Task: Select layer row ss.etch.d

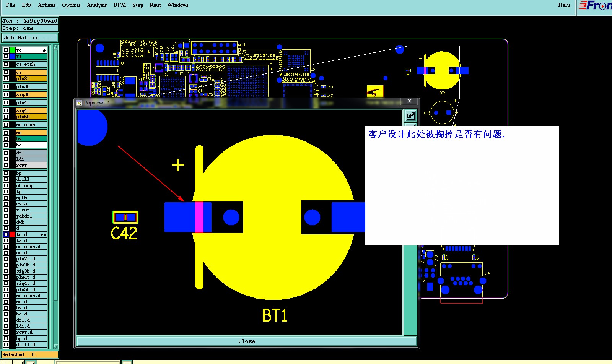Action: click(31, 296)
